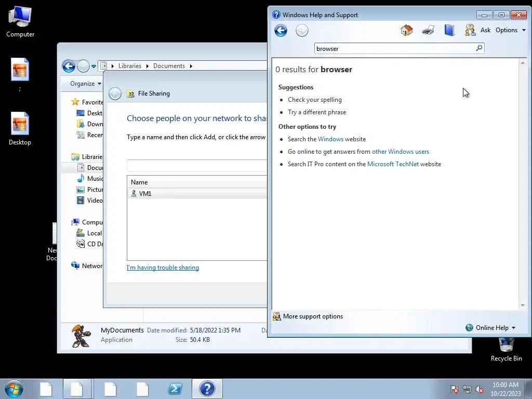532x399 pixels.
Task: Click the active Explorer taskbar button
Action: coord(77,389)
